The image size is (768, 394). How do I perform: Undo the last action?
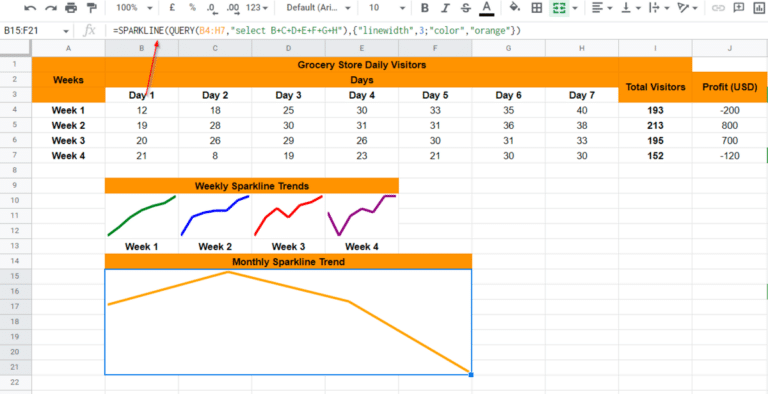pos(30,8)
